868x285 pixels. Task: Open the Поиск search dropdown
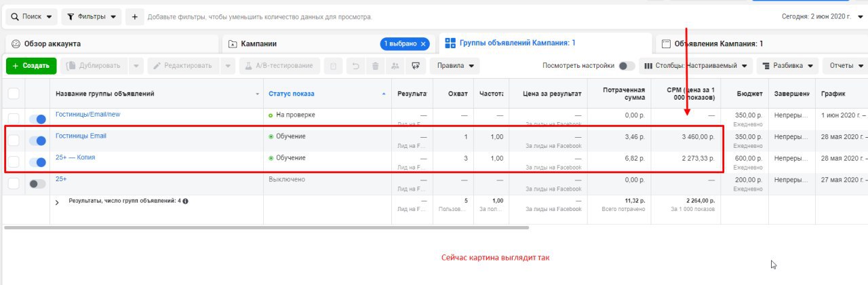(x=31, y=16)
